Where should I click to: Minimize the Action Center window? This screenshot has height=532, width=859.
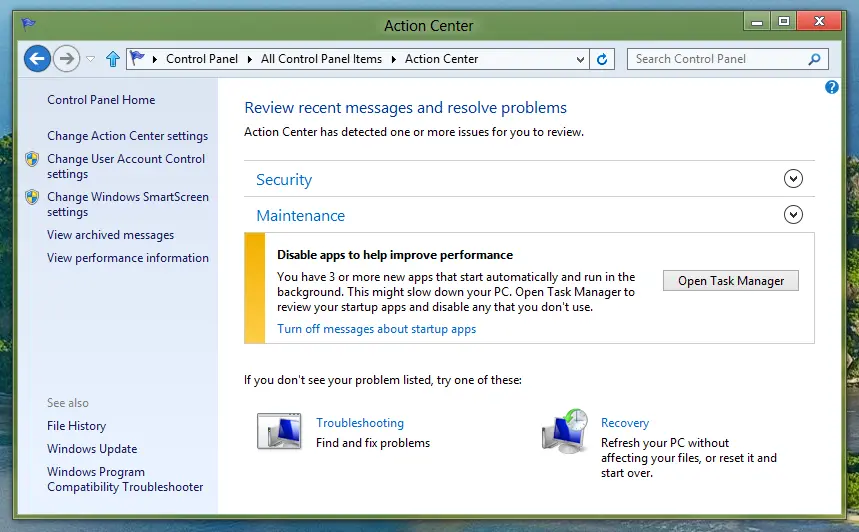pyautogui.click(x=757, y=22)
